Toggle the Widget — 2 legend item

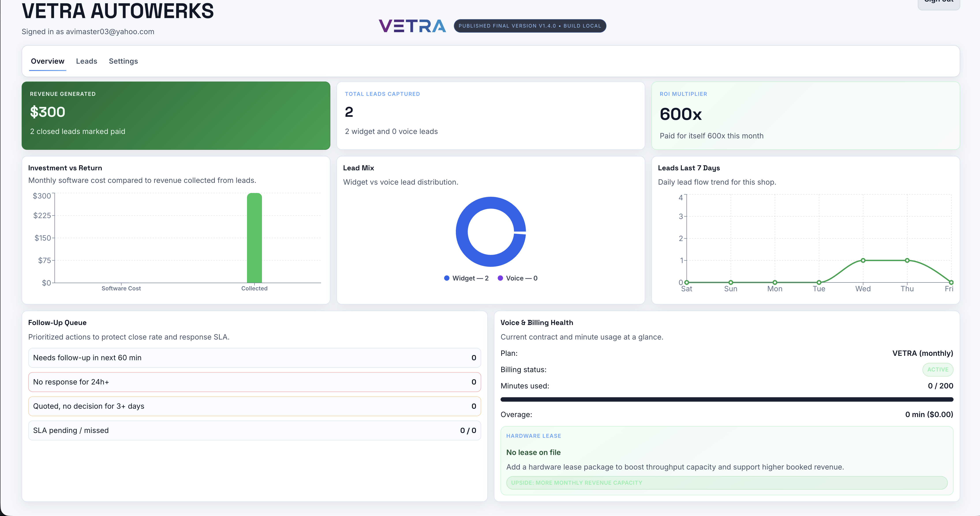(466, 278)
